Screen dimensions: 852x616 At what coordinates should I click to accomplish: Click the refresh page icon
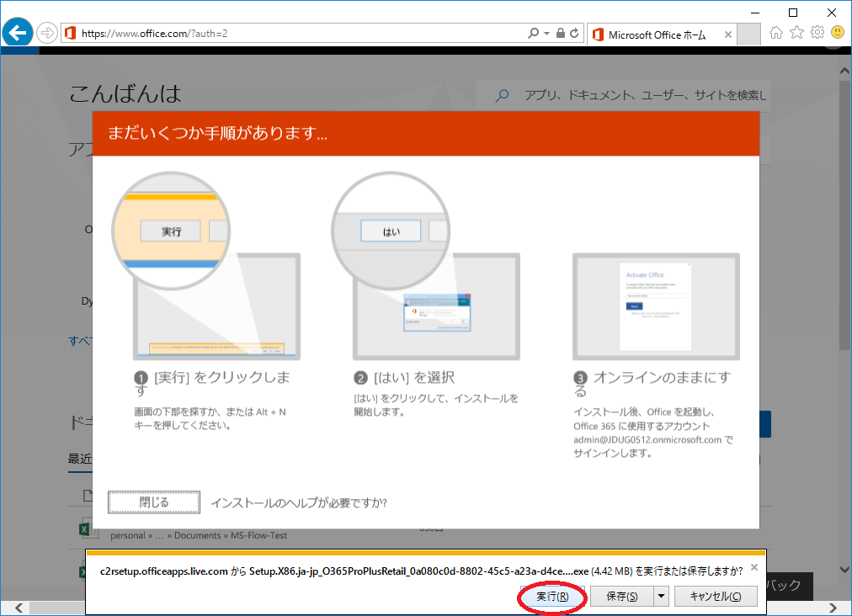[x=574, y=33]
